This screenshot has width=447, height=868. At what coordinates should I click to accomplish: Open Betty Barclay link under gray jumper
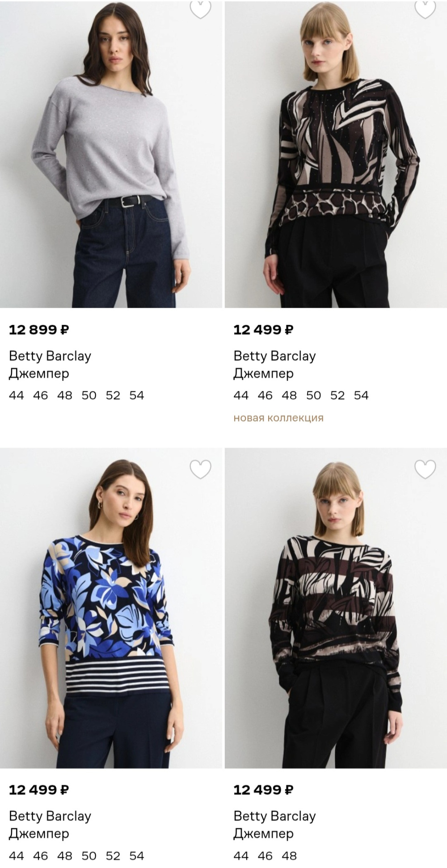(50, 356)
